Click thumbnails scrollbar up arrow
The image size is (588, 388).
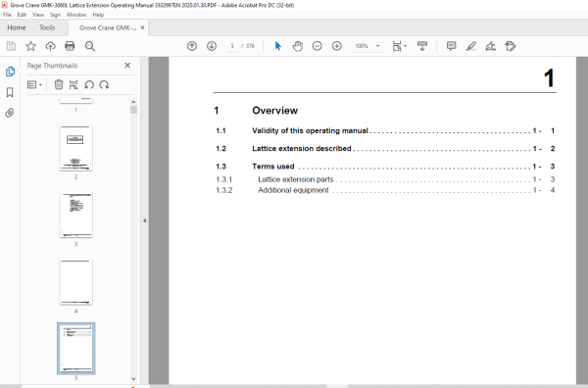133,102
